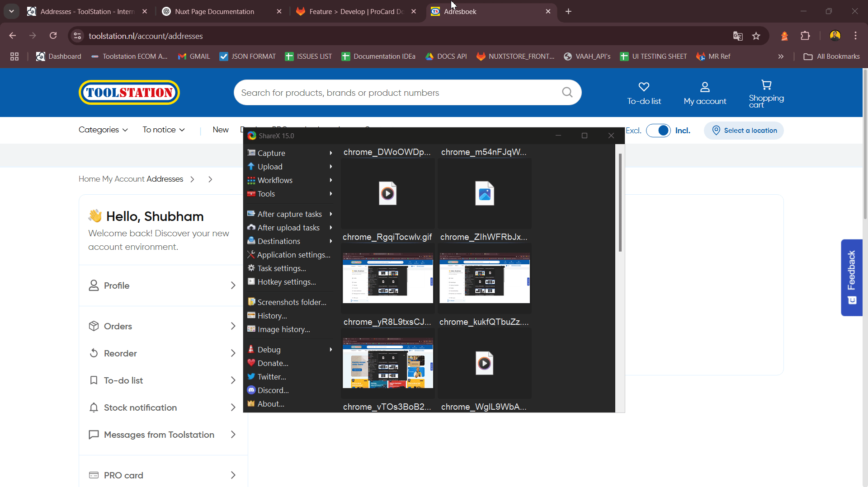Switch to Nuxt Page Documentation tab
The image size is (868, 487).
point(214,12)
